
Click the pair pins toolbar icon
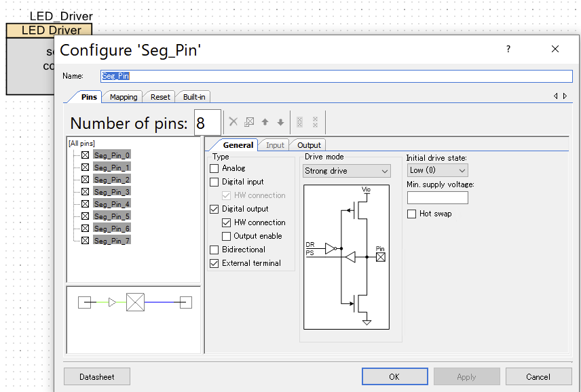[299, 122]
